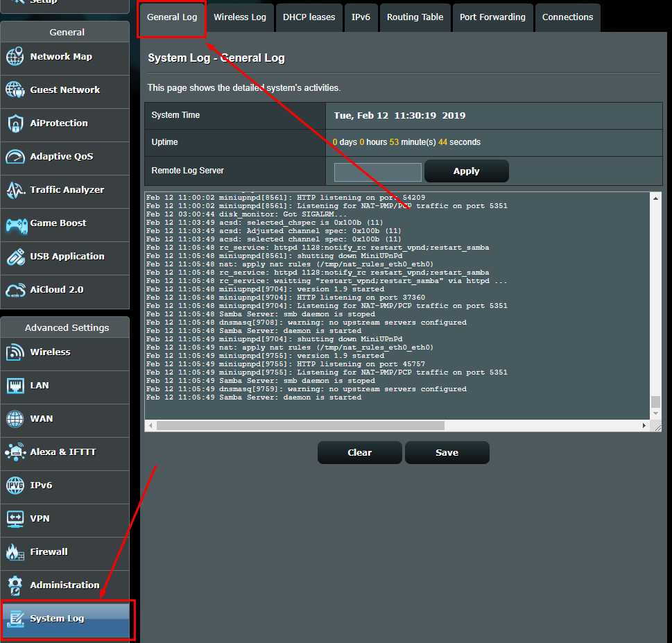Click the log scrollbar's up arrow
The height and width of the screenshot is (643, 672).
tap(656, 198)
